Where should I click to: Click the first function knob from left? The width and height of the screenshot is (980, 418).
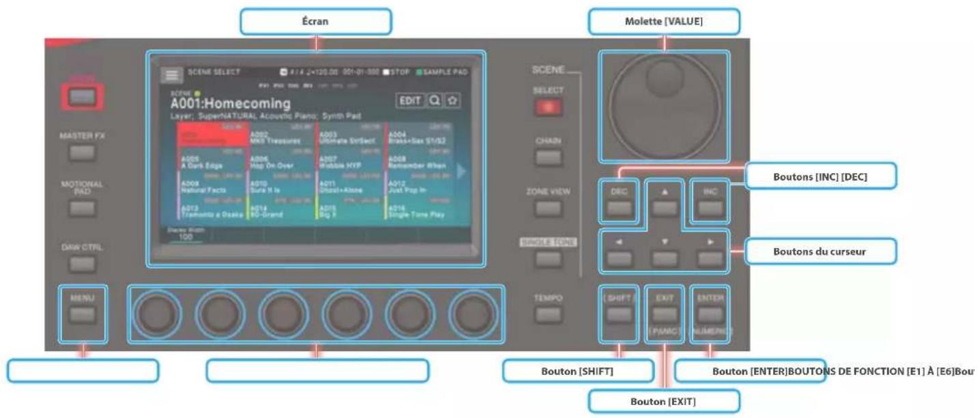click(158, 314)
